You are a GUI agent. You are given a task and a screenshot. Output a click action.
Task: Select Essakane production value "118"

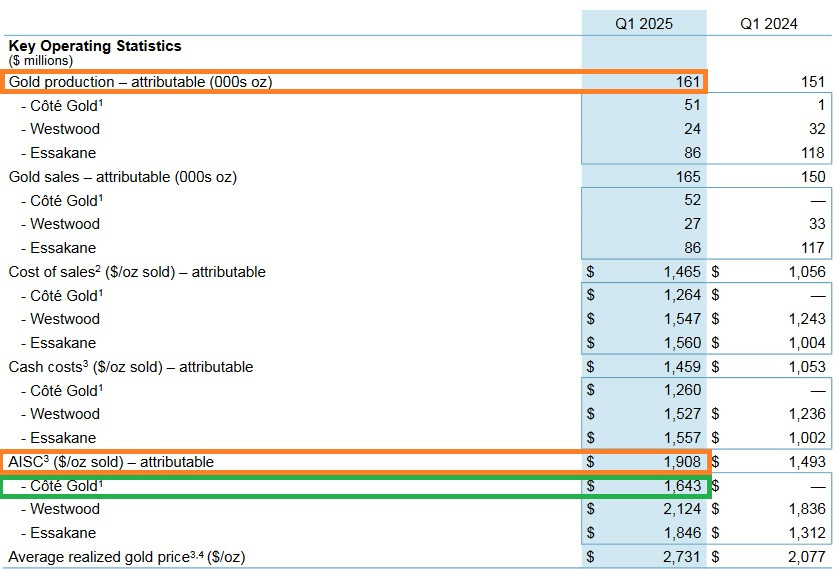tap(813, 153)
